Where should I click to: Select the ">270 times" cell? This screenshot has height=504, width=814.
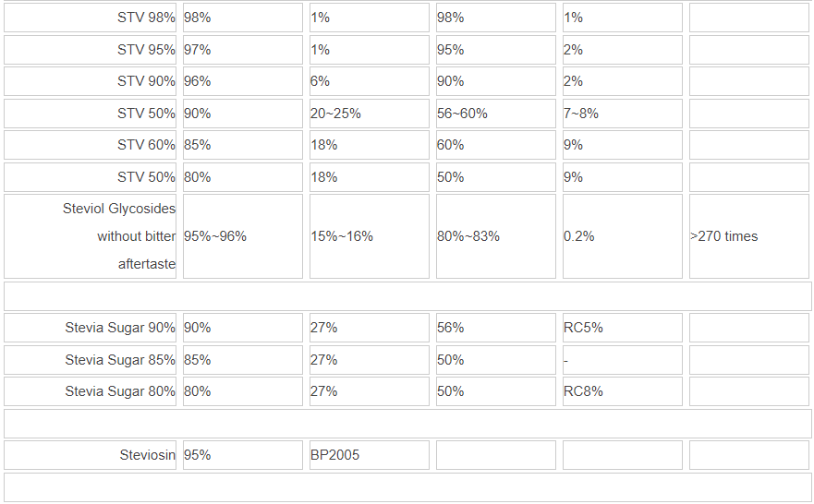pyautogui.click(x=723, y=236)
